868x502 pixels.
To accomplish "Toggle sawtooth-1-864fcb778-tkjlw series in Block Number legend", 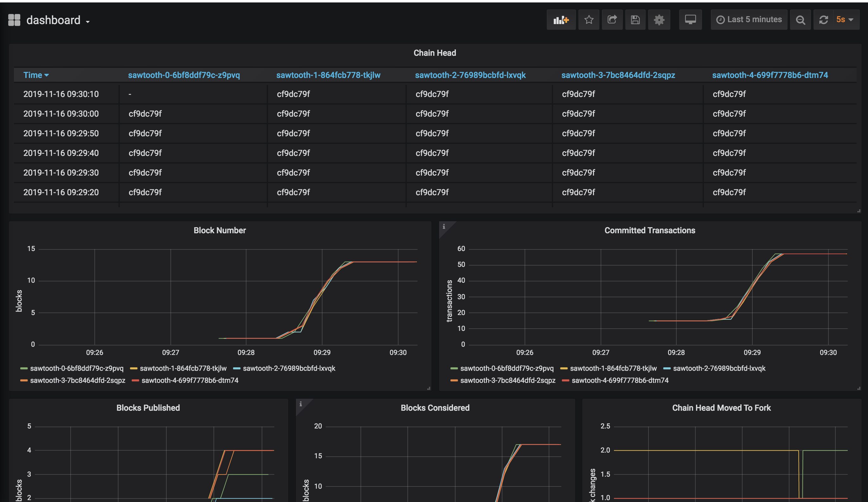I will (x=183, y=368).
